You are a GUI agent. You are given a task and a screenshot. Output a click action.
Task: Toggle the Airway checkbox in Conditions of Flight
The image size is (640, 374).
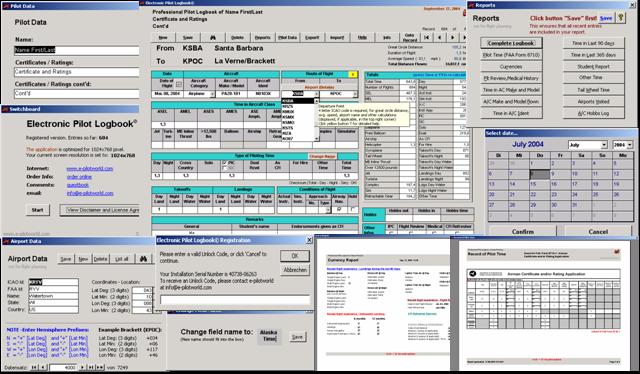[339, 209]
